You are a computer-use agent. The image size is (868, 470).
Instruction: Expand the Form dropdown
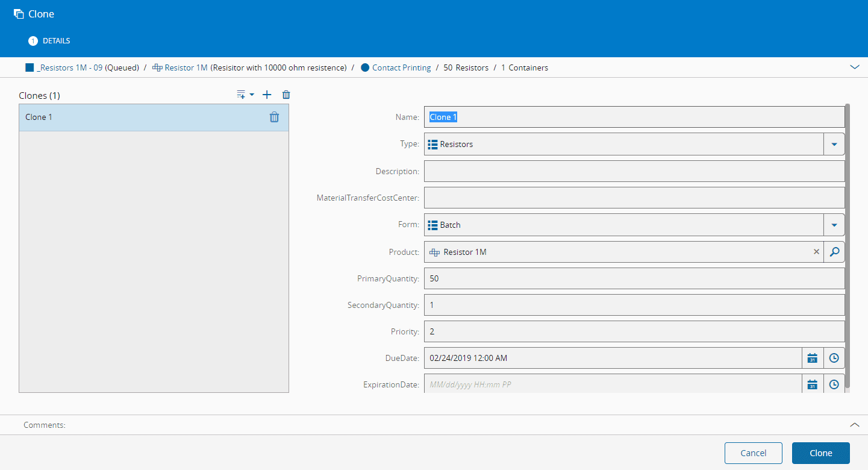click(x=834, y=225)
